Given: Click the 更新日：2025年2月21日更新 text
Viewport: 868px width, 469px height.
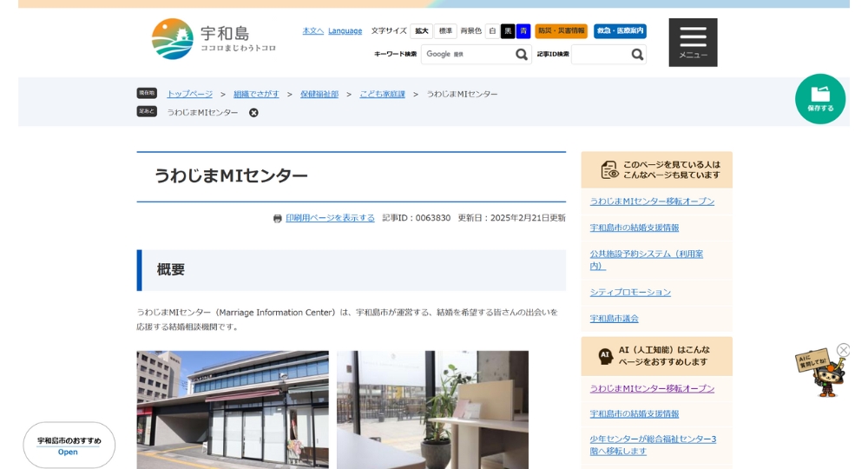Looking at the screenshot, I should tap(511, 218).
